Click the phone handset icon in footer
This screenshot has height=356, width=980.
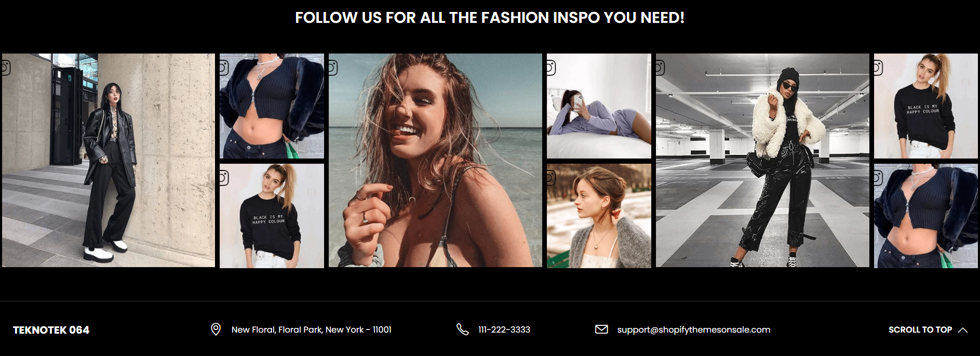tap(462, 329)
